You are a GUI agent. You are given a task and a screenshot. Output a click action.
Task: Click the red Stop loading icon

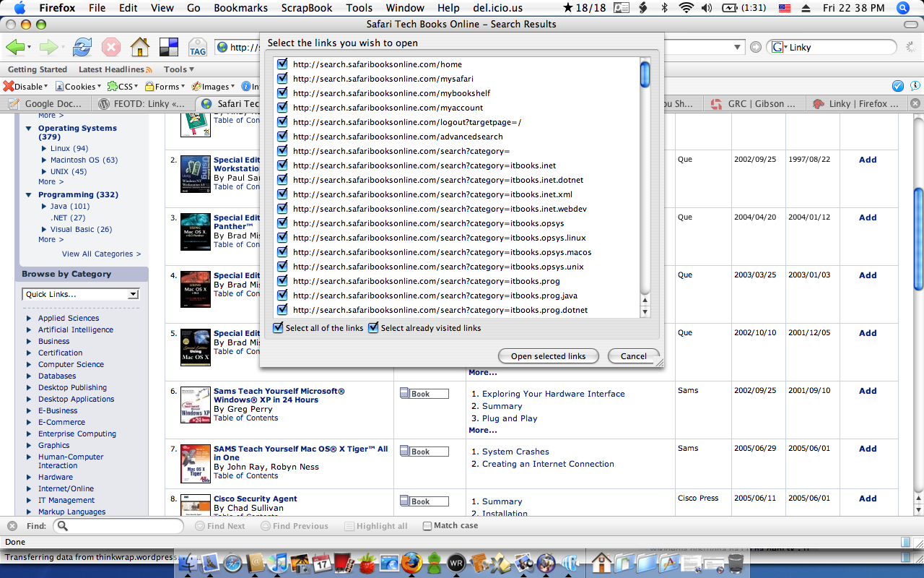110,48
